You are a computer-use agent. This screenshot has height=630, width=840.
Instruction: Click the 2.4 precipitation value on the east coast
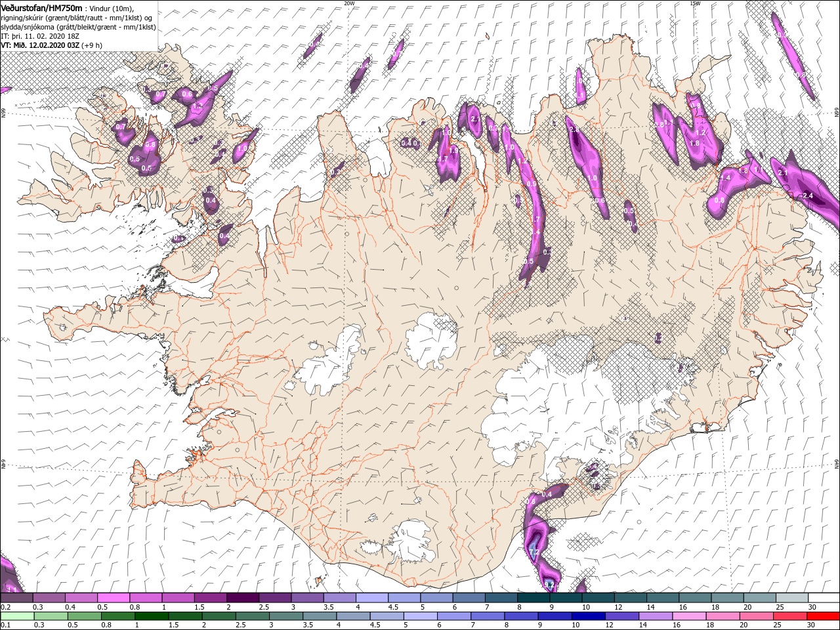[x=808, y=196]
